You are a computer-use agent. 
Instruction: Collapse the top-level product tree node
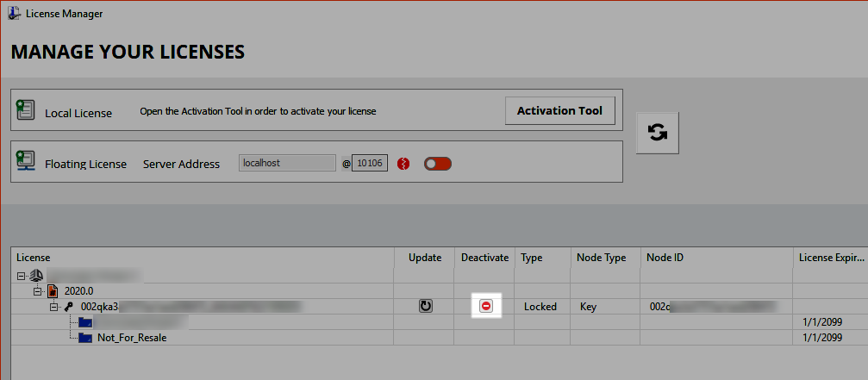21,276
